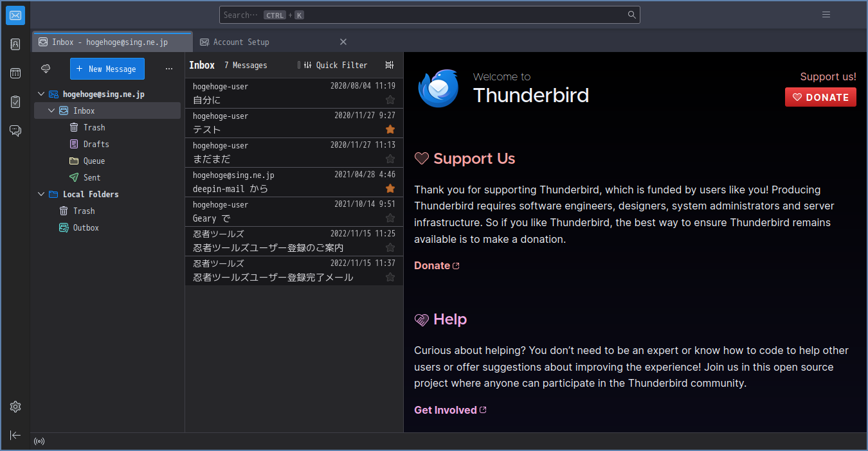Open the Sent folder
868x451 pixels.
(x=107, y=177)
